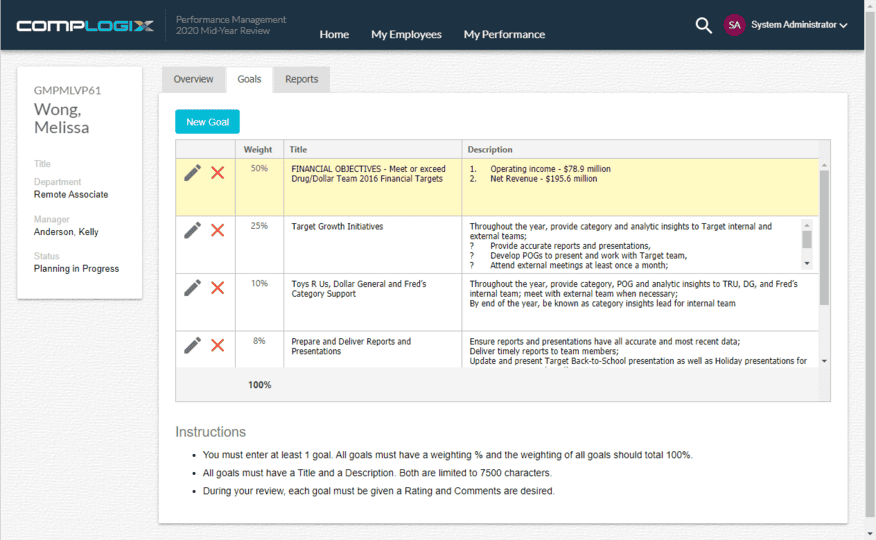The width and height of the screenshot is (876, 540).
Task: Select the Goals tab
Action: (249, 79)
